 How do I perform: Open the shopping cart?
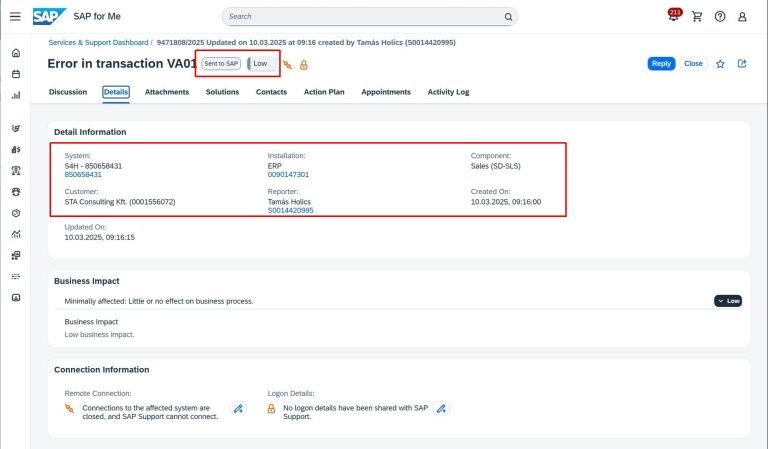(x=697, y=17)
